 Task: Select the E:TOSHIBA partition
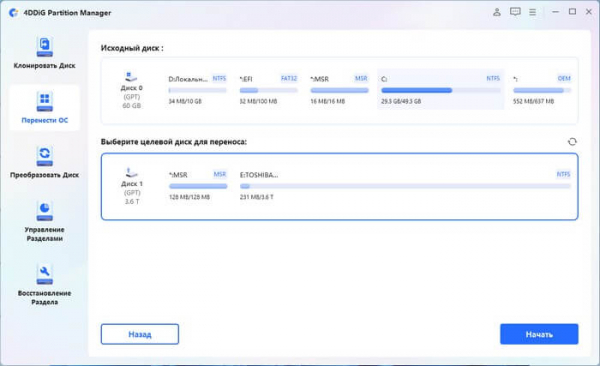pyautogui.click(x=405, y=186)
